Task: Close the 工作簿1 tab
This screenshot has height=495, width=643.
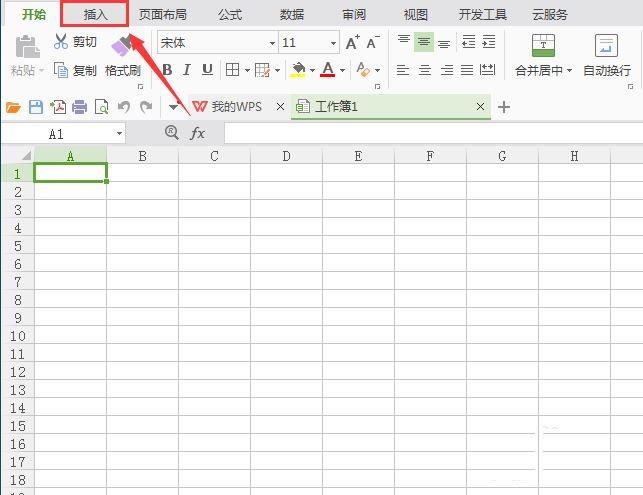Action: point(480,107)
